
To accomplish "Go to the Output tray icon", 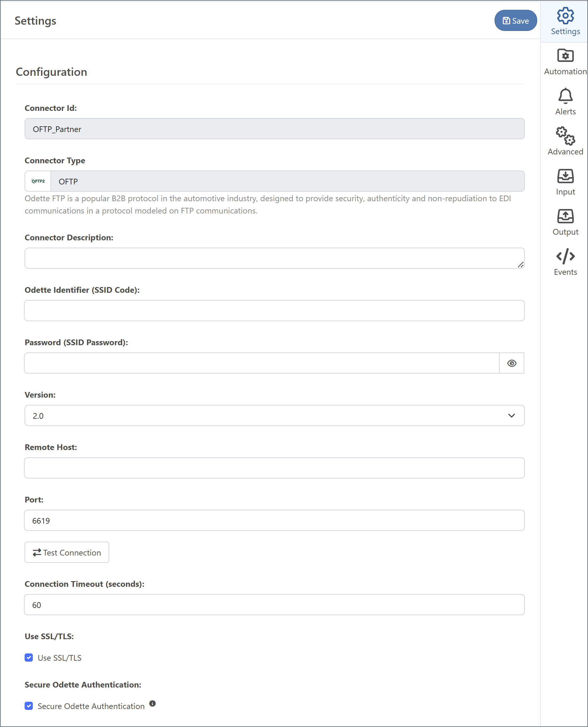I will [x=565, y=216].
